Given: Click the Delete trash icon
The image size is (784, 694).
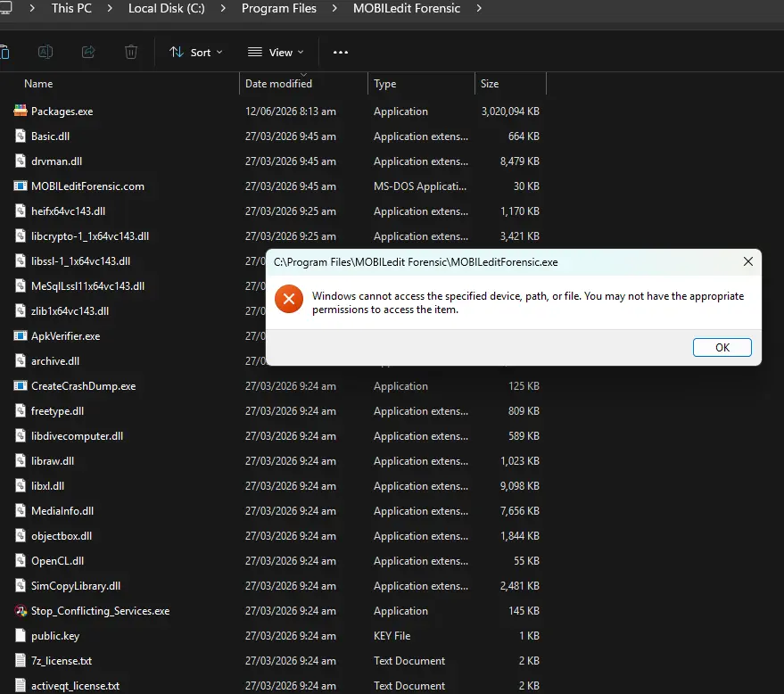Looking at the screenshot, I should click(x=131, y=52).
